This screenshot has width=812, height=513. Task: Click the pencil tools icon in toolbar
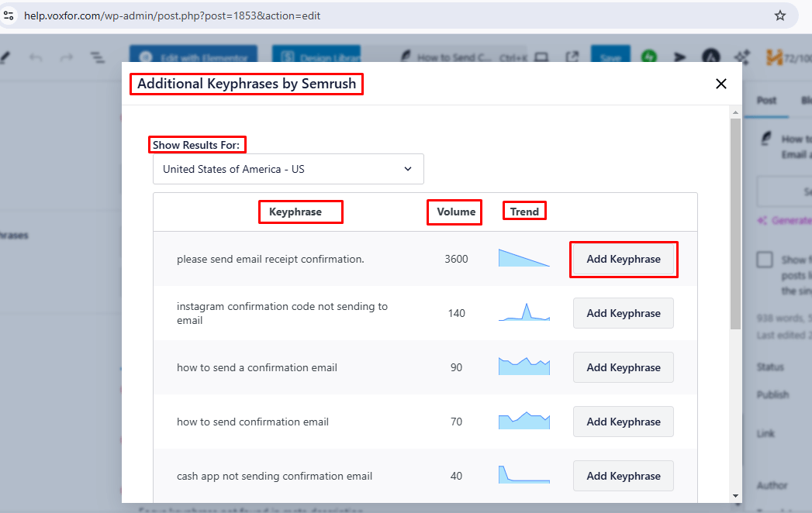(x=5, y=57)
